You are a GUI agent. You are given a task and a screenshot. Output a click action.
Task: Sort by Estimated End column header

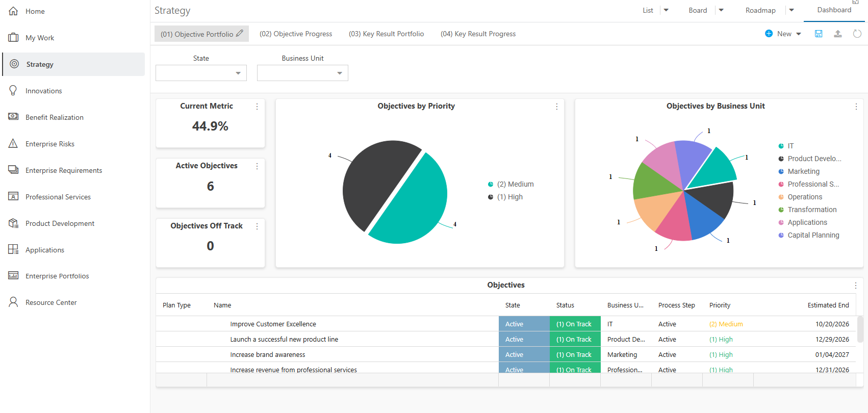[x=828, y=305]
